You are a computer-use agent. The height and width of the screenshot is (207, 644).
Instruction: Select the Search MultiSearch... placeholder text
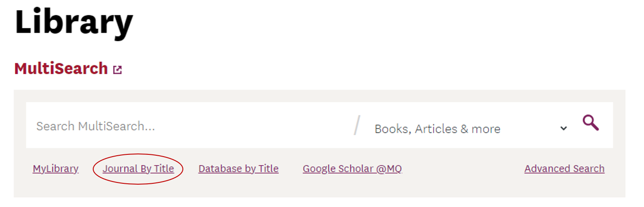(95, 126)
